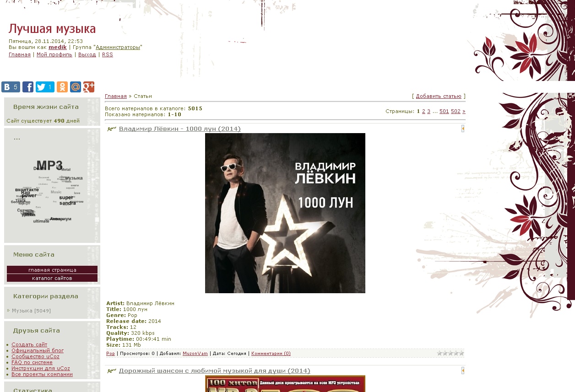The image size is (575, 392).
Task: Click Все проекты компании link
Action: 42,374
